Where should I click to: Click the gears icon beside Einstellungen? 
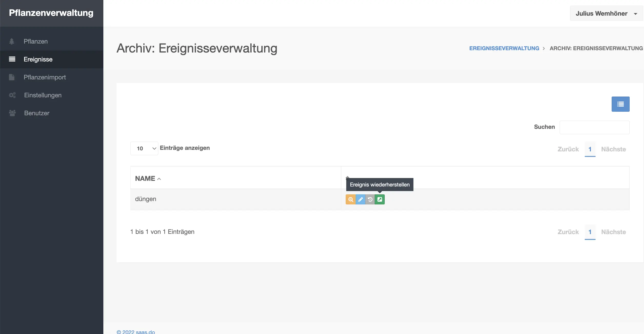coord(12,95)
